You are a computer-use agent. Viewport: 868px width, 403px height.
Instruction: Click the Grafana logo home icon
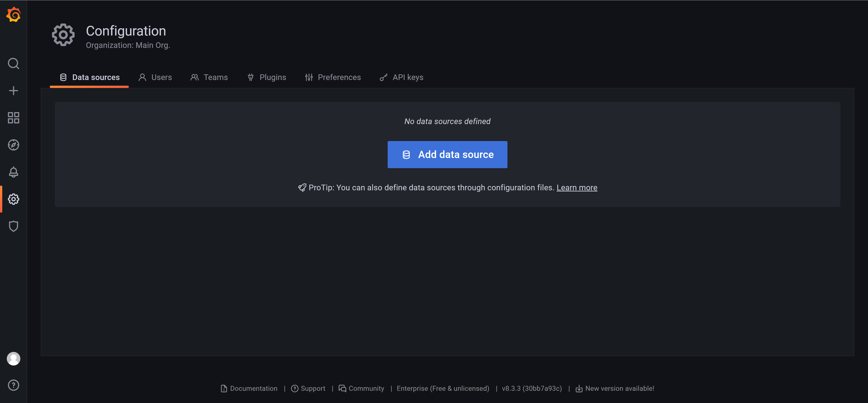14,14
